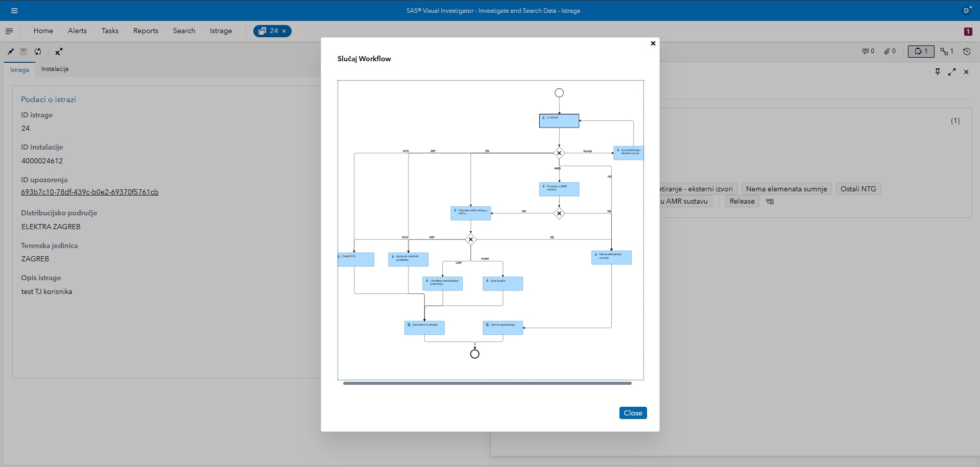980x467 pixels.
Task: Toggle the tasks pane button showing 1
Action: tap(921, 51)
